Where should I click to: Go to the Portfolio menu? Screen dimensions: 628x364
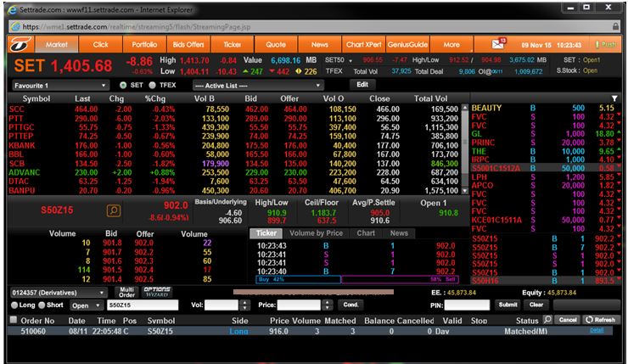tap(144, 44)
